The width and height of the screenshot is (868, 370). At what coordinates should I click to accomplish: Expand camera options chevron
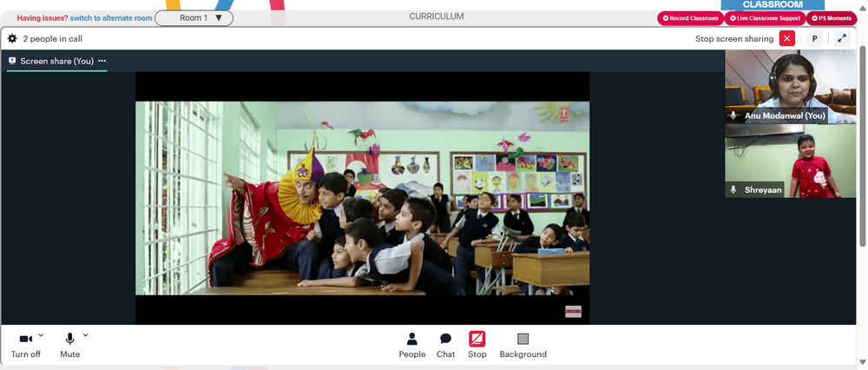pyautogui.click(x=41, y=335)
